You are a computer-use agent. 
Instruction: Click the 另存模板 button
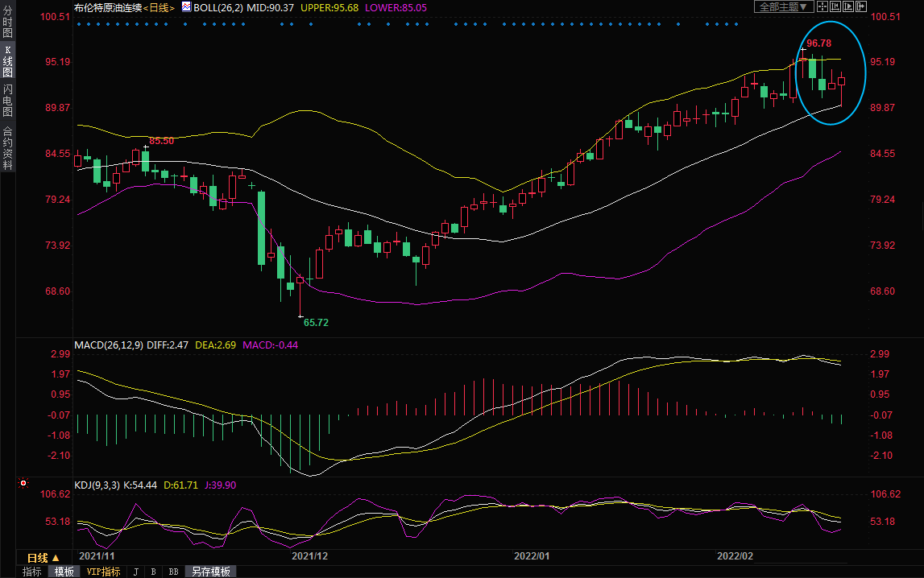pyautogui.click(x=211, y=572)
